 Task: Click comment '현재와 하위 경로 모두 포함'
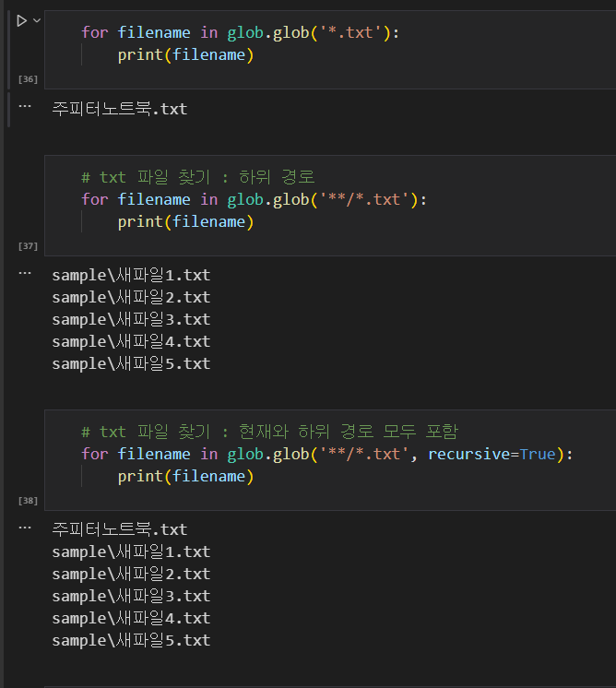tap(349, 432)
